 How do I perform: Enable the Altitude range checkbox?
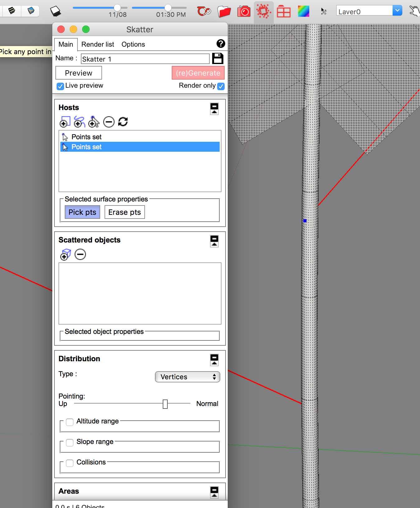pos(70,422)
